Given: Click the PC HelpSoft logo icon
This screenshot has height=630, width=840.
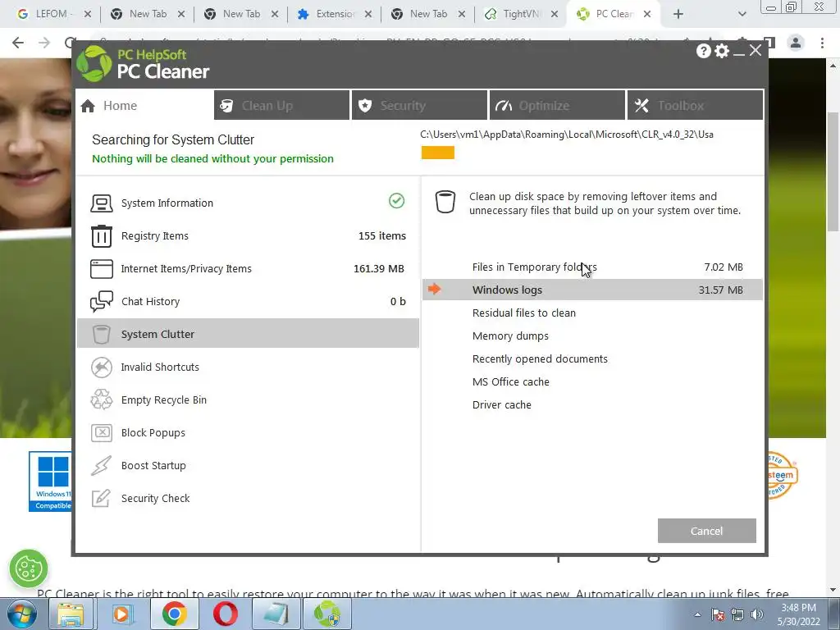Looking at the screenshot, I should 94,63.
